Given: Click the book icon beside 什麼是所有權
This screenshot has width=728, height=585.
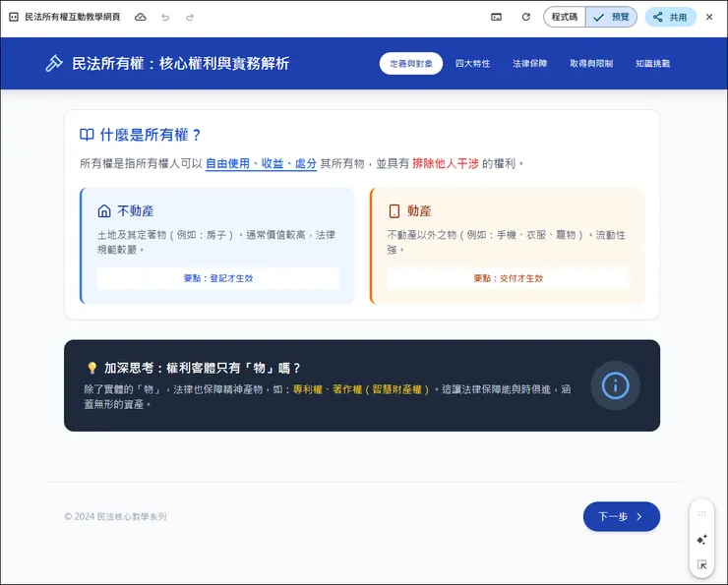Looking at the screenshot, I should coord(87,135).
